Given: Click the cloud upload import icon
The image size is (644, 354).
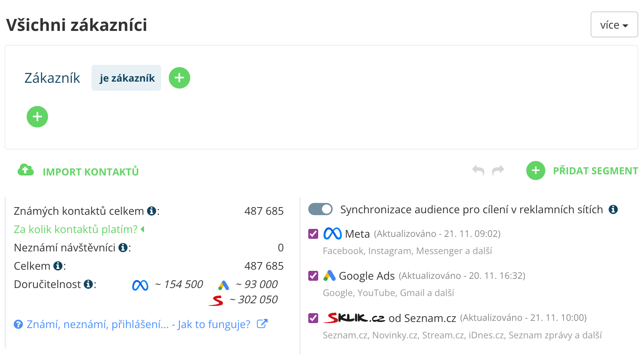Looking at the screenshot, I should pos(26,170).
